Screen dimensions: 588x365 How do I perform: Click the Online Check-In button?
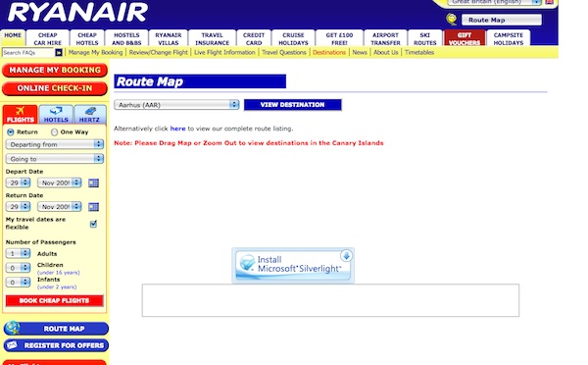(55, 88)
